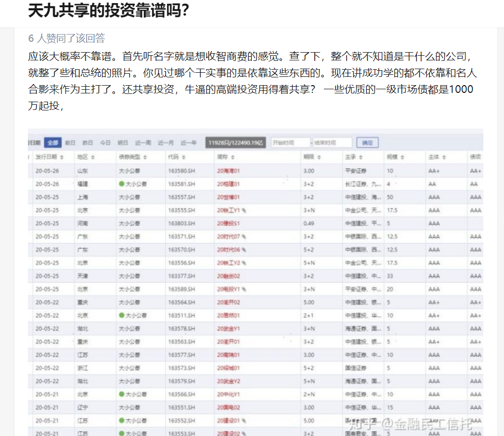
Task: Sort table by 发行日期 column icon
Action: coord(62,157)
